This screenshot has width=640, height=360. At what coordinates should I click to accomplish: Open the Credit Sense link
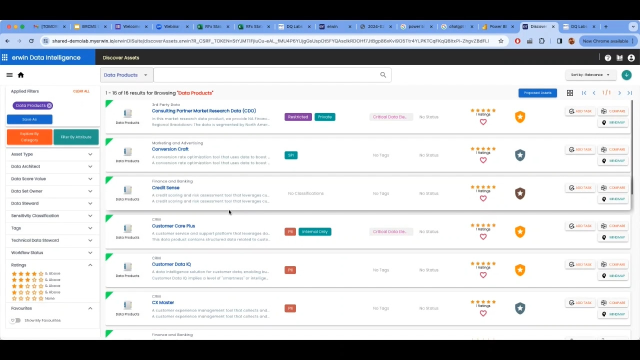point(165,188)
